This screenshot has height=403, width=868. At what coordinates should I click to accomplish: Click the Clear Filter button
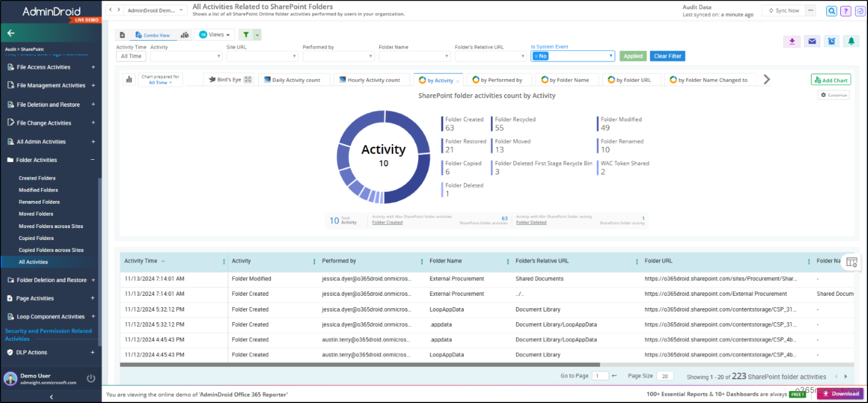(x=667, y=56)
